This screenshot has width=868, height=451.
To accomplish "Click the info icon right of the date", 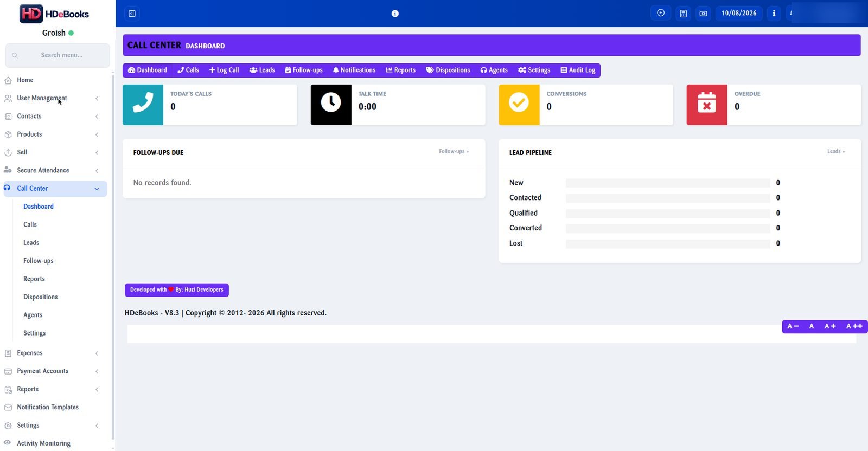I will pos(774,14).
